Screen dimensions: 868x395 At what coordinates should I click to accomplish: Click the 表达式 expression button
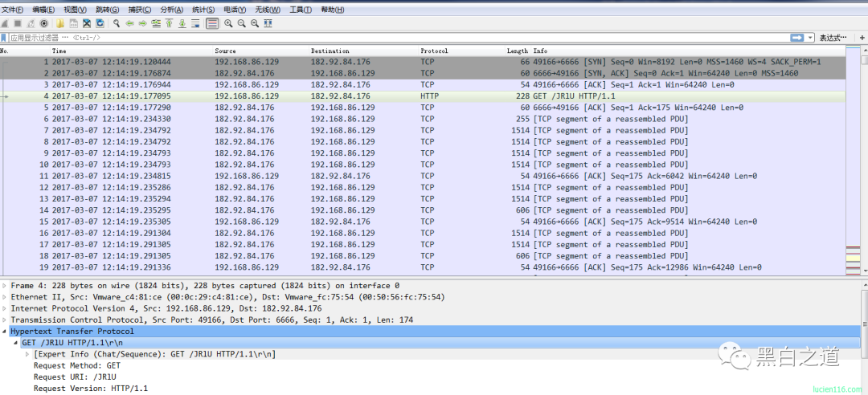tap(833, 38)
